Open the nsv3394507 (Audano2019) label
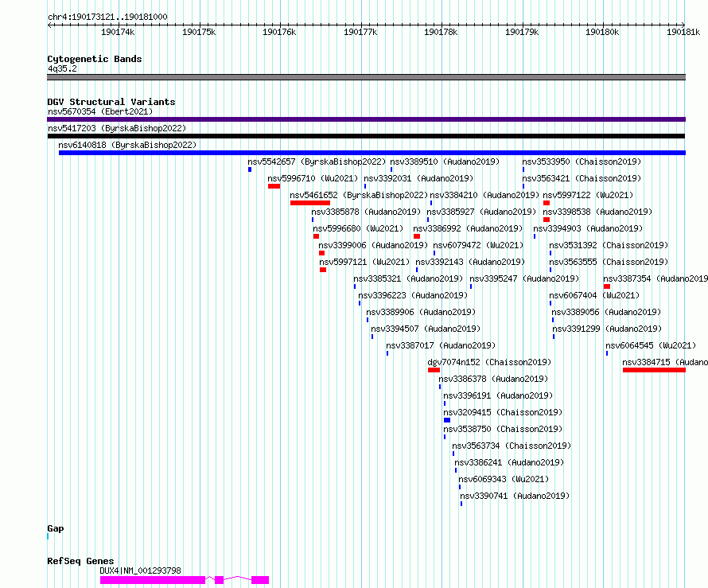 click(x=426, y=329)
